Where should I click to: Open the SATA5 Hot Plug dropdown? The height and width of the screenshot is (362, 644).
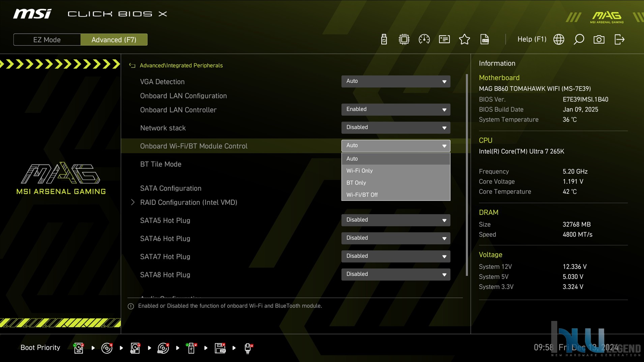coord(396,220)
